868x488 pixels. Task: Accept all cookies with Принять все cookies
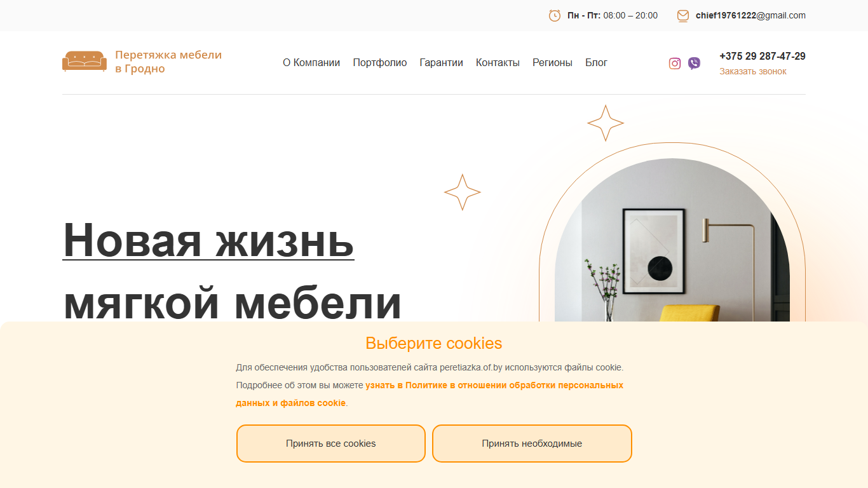pos(331,444)
